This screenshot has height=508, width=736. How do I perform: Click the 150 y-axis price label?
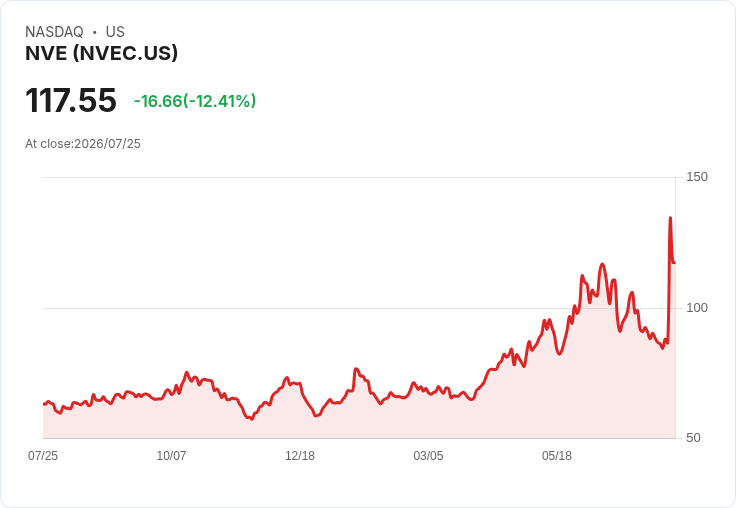pos(697,177)
